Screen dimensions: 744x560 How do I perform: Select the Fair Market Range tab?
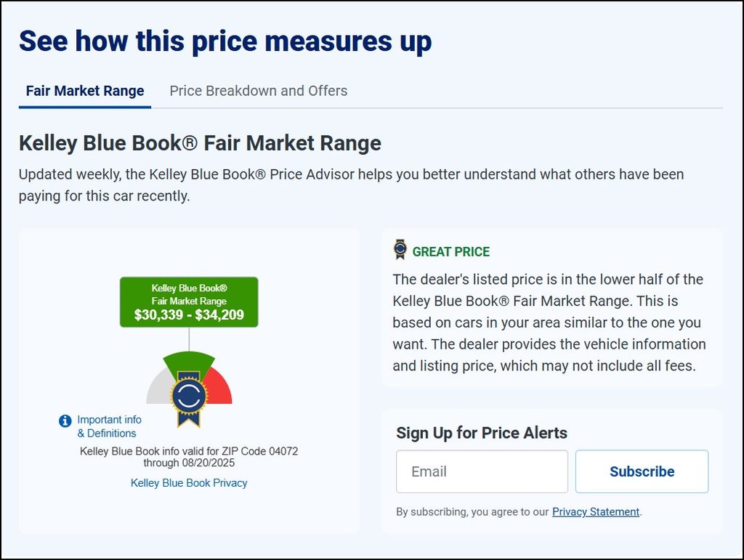coord(85,91)
